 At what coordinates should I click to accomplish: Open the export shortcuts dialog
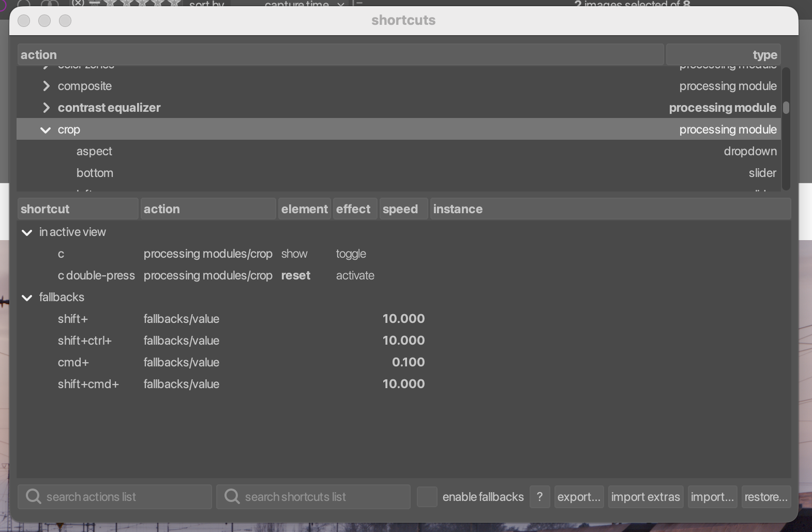[579, 497]
